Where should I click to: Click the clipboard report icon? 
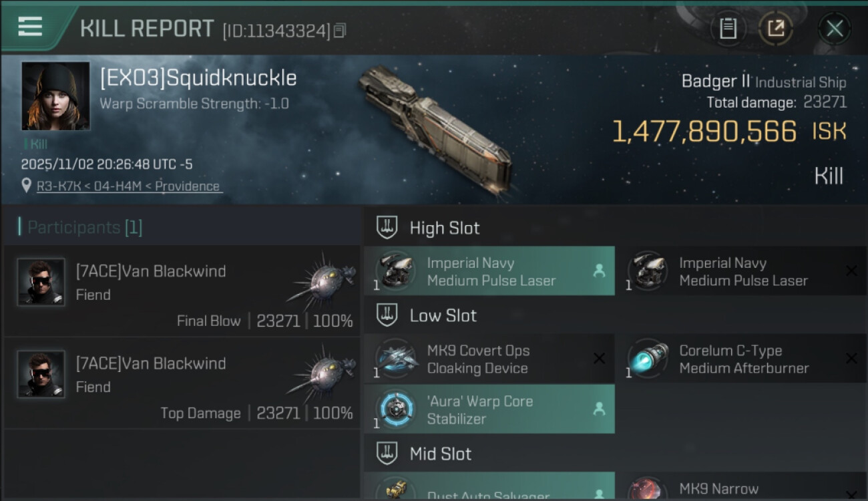point(728,29)
